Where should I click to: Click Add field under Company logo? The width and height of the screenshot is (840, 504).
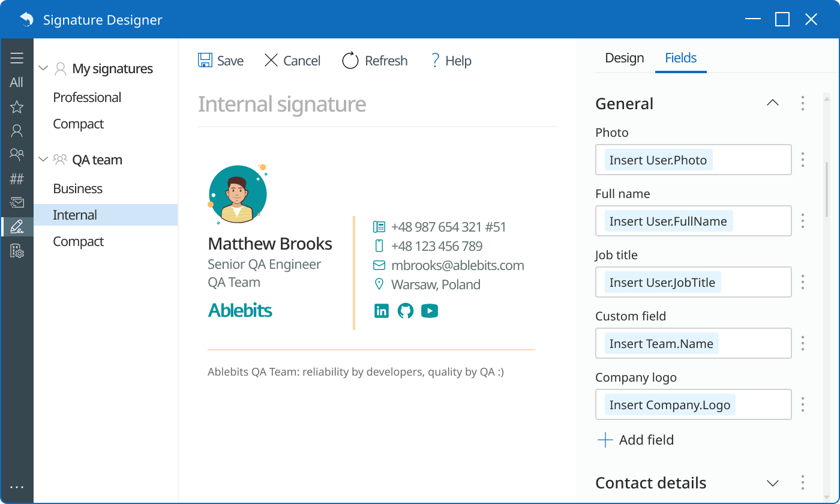(635, 440)
